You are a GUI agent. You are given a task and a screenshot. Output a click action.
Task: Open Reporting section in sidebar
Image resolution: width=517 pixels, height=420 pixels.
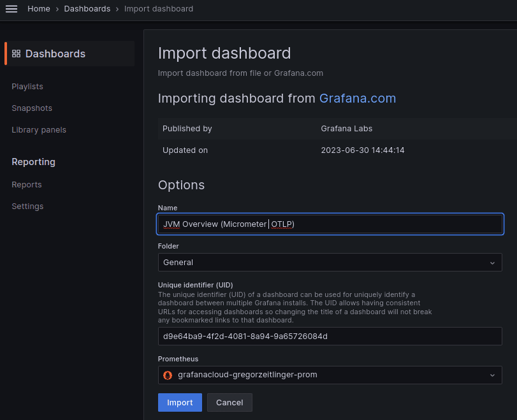tap(33, 162)
